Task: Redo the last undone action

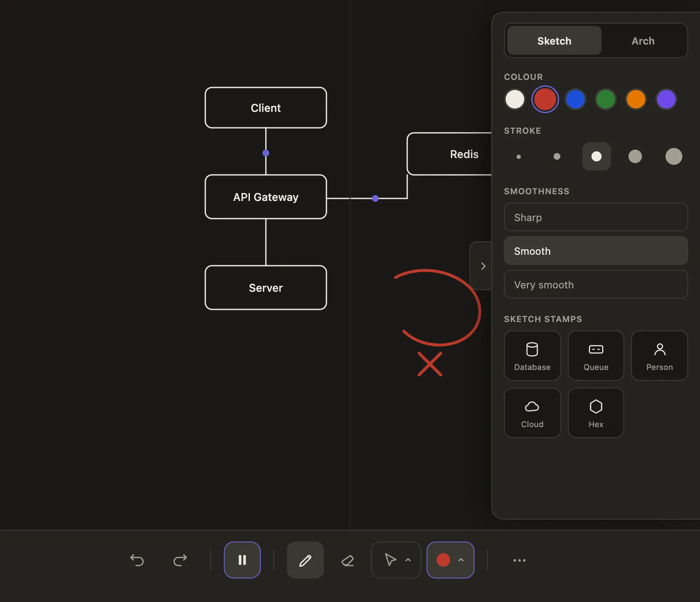Action: coord(180,560)
